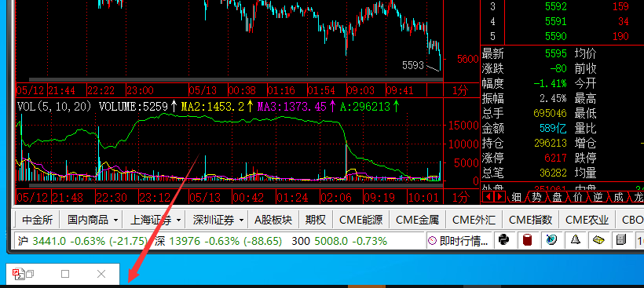
Task: Select the 期权 market tab
Action: pyautogui.click(x=316, y=221)
